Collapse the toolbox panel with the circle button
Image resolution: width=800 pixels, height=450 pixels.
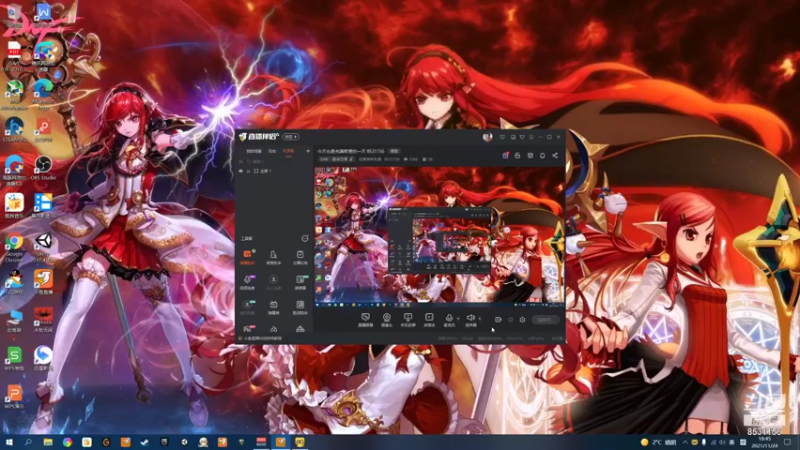305,238
